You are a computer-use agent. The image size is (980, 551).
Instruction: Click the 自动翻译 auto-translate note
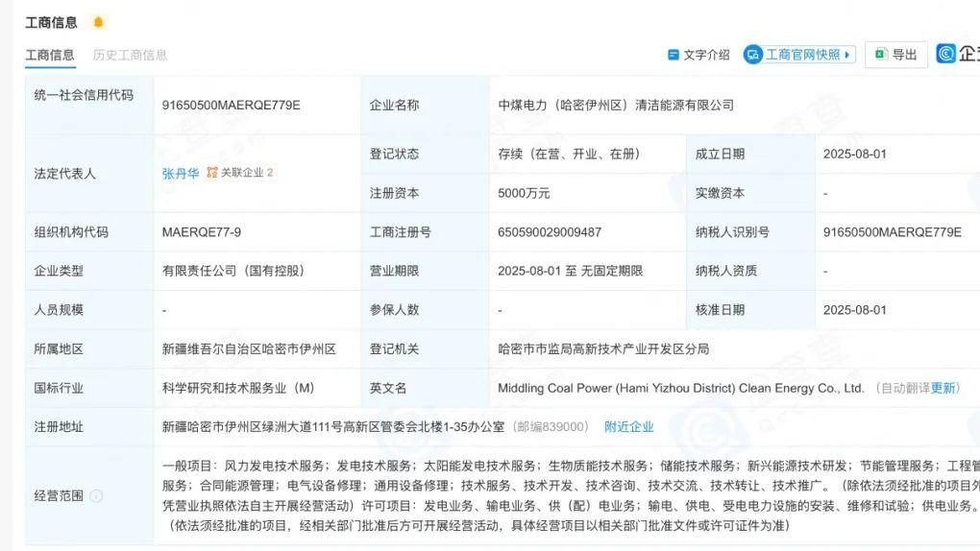(x=904, y=388)
